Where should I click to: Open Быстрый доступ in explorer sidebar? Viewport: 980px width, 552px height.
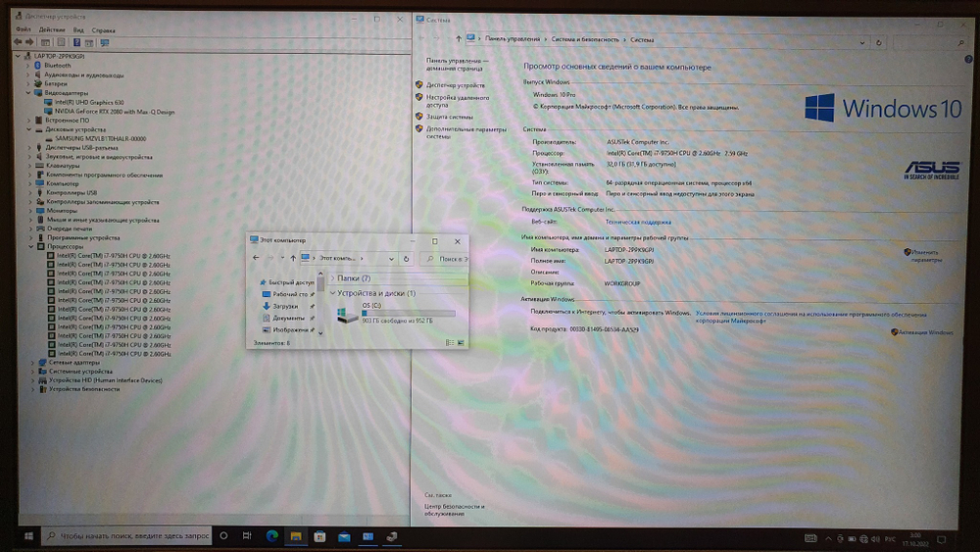pyautogui.click(x=291, y=282)
